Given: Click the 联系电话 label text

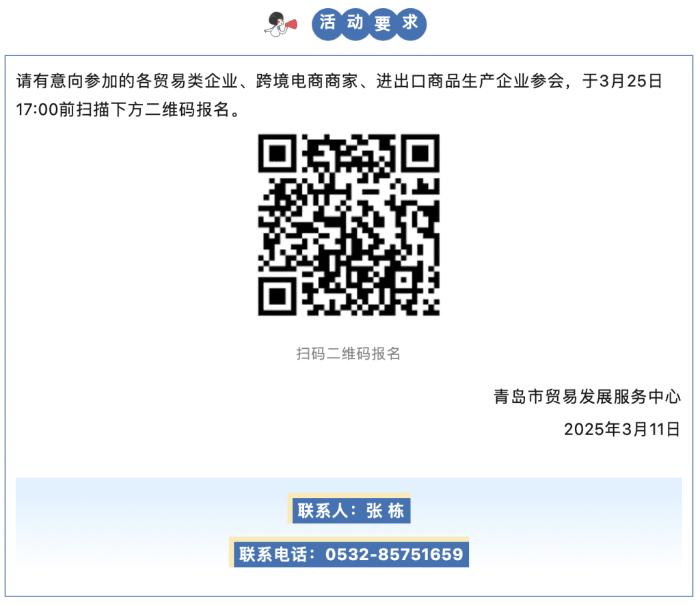Looking at the screenshot, I should pyautogui.click(x=273, y=554).
